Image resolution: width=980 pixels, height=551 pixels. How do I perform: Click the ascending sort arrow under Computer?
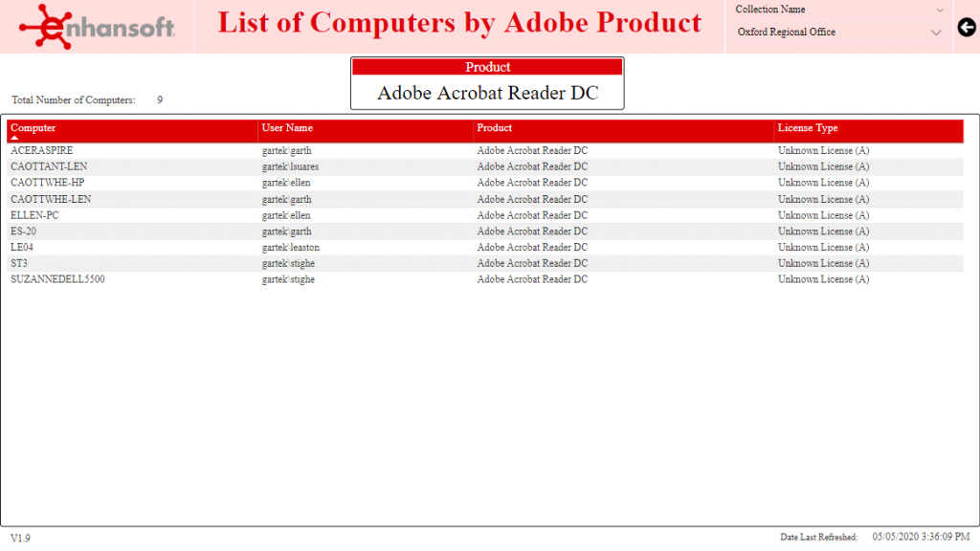pyautogui.click(x=14, y=138)
